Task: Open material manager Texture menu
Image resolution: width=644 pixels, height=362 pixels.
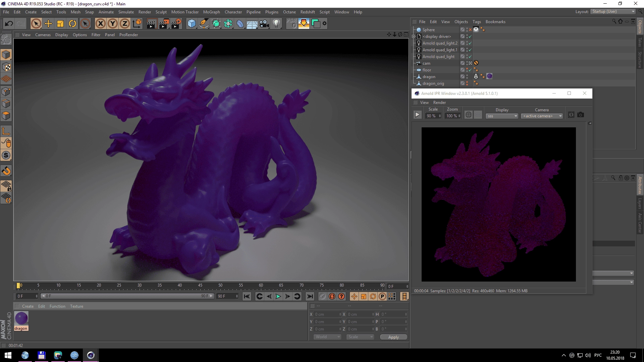Action: click(x=76, y=306)
